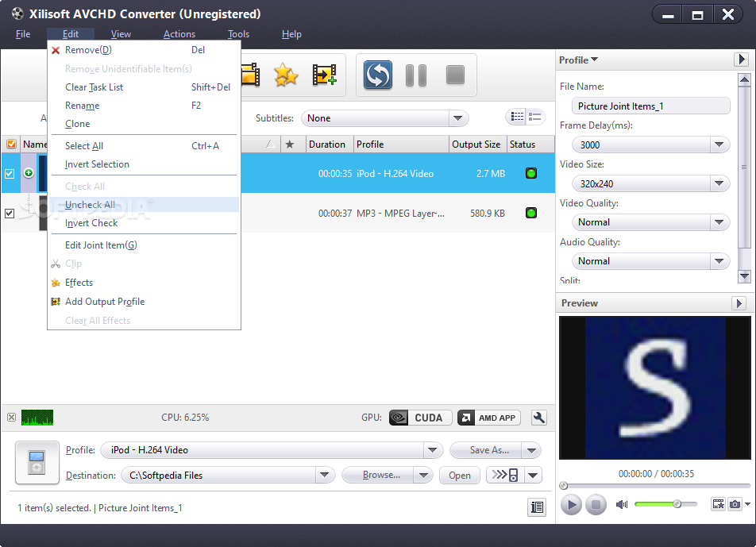
Task: Open GPU settings wrench icon
Action: pyautogui.click(x=539, y=418)
